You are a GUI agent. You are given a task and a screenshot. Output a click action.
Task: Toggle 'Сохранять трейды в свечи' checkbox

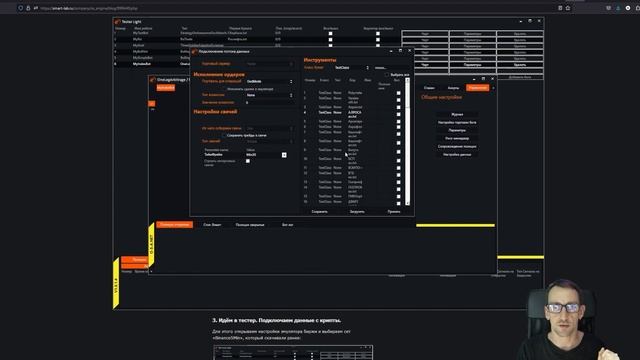click(224, 135)
